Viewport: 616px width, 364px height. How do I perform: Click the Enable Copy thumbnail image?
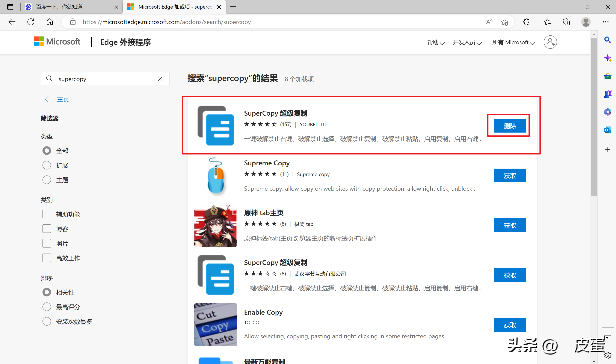pos(216,325)
